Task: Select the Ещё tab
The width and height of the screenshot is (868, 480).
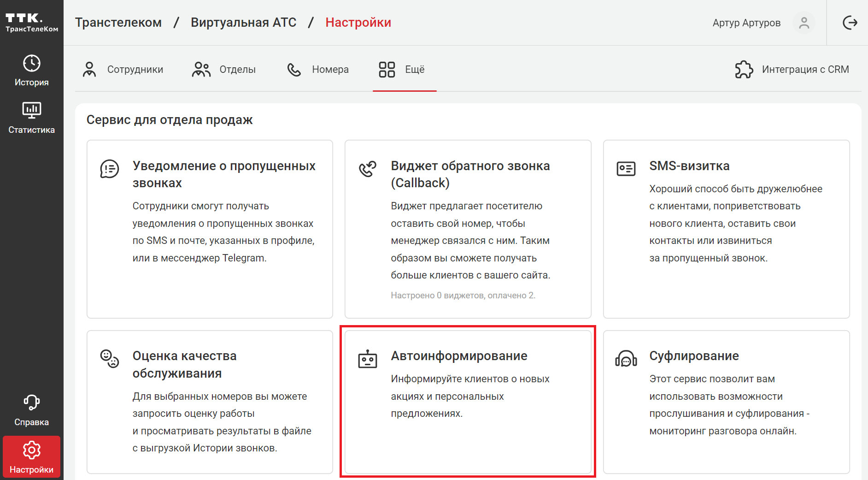Action: click(x=402, y=70)
